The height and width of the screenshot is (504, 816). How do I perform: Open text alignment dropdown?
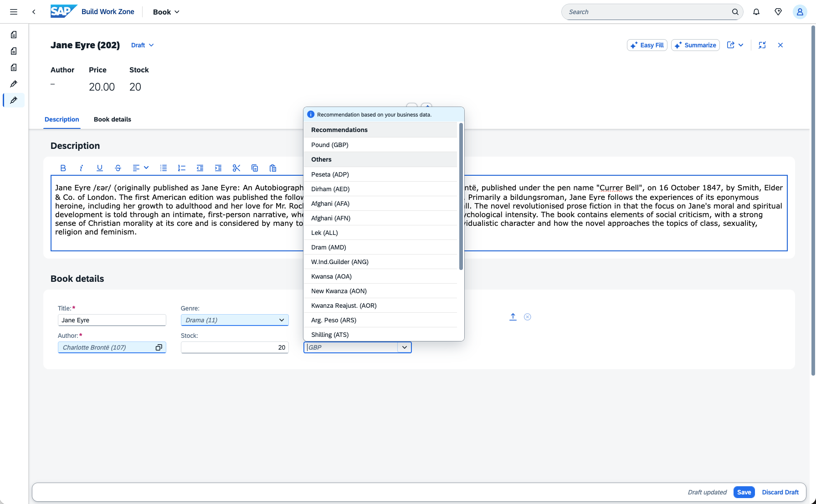(140, 168)
